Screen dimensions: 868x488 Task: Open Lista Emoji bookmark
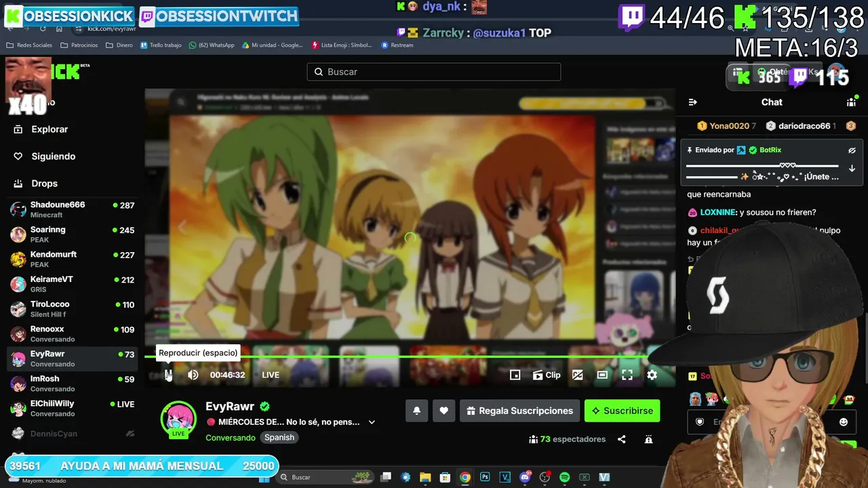[x=342, y=45]
